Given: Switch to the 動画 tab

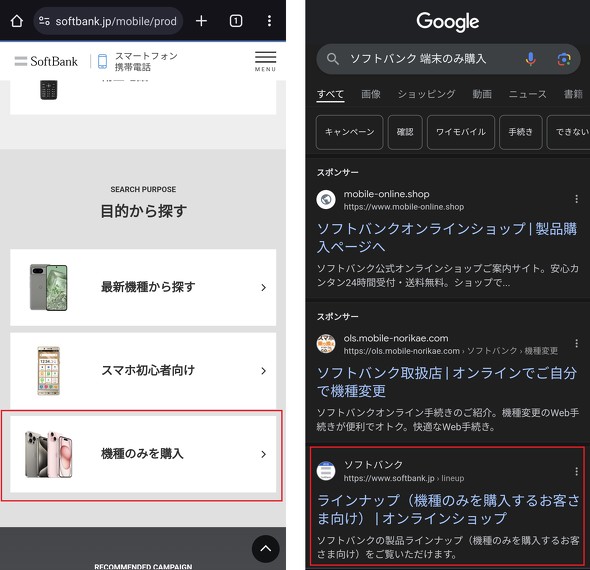Looking at the screenshot, I should [482, 94].
